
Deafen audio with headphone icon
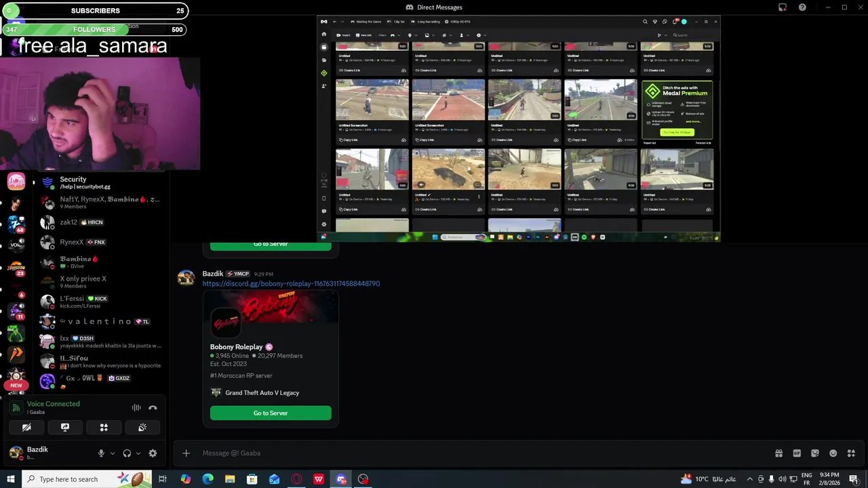pos(127,453)
